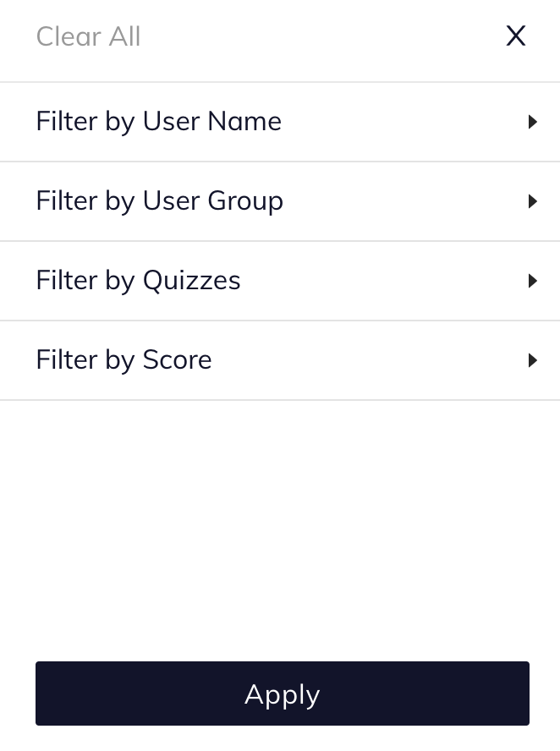Click the arrow beside Filter by Score

coord(532,360)
